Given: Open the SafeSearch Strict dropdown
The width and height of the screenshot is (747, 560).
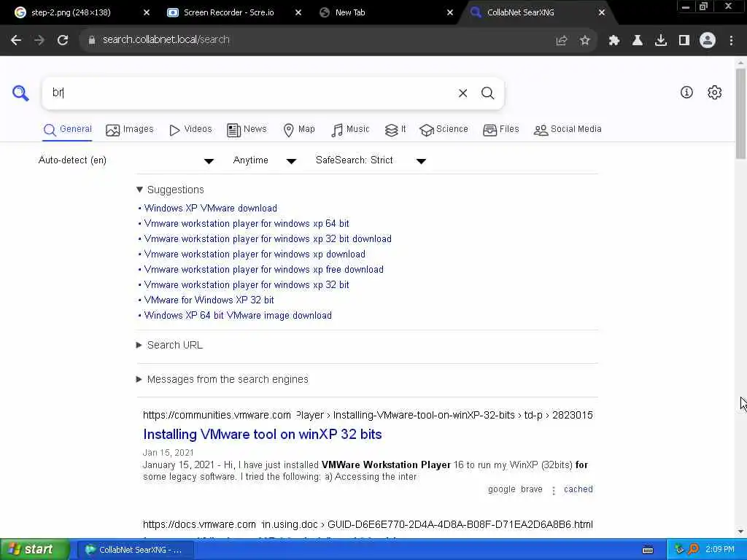Looking at the screenshot, I should pos(371,160).
